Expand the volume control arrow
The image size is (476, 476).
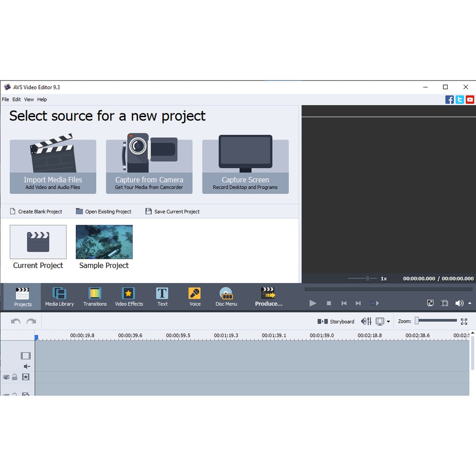(470, 303)
